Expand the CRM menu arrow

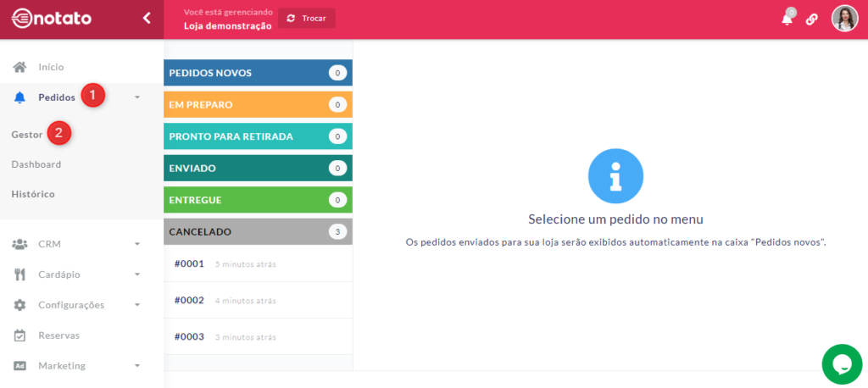(137, 244)
